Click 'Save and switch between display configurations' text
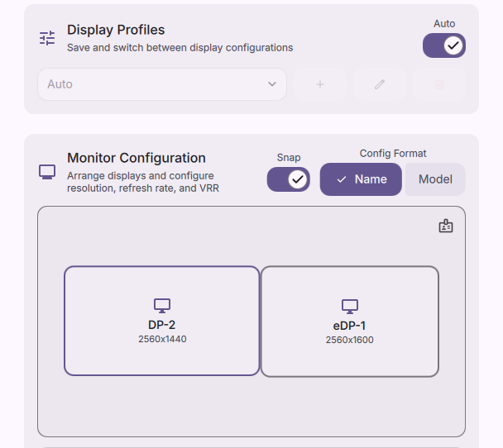Screen dimensions: 503x448 tap(180, 48)
